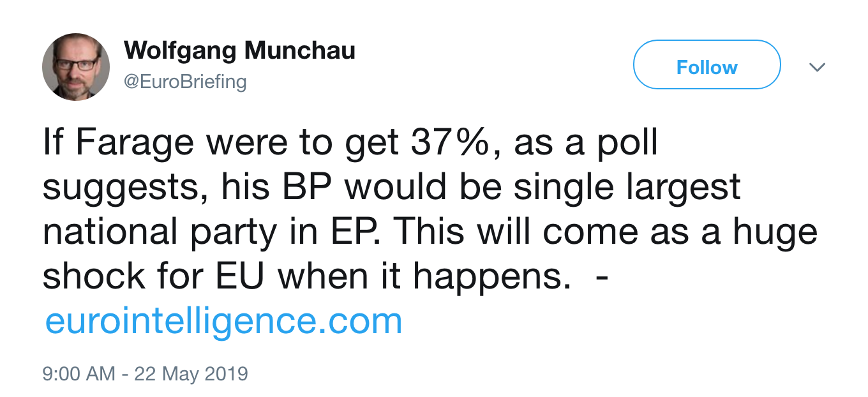The image size is (868, 397).
Task: Click the @EuroBriefing handle
Action: pos(184,82)
